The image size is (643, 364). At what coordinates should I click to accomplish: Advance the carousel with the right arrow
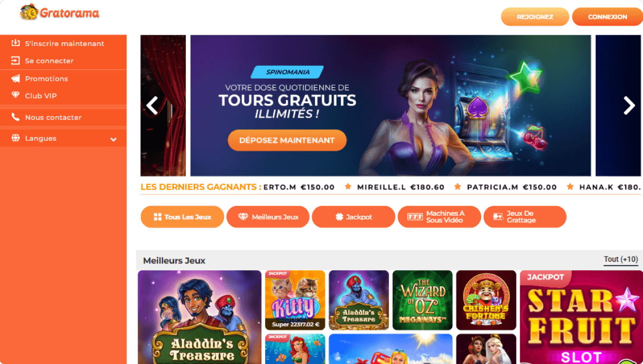[x=629, y=105]
